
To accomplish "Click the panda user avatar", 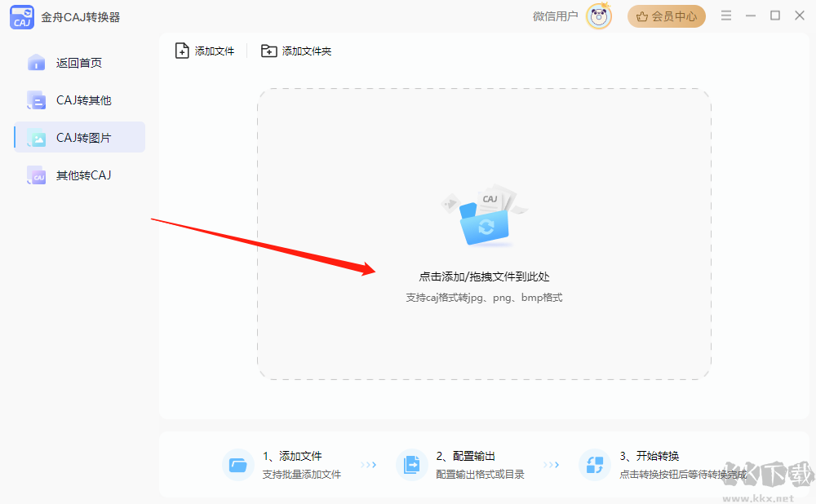I will click(599, 16).
